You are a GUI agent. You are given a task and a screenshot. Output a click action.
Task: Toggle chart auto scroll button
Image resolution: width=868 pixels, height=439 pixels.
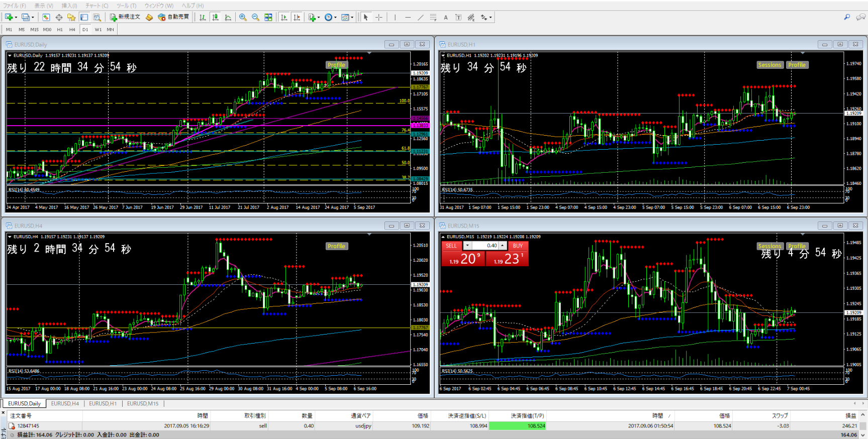pyautogui.click(x=284, y=17)
